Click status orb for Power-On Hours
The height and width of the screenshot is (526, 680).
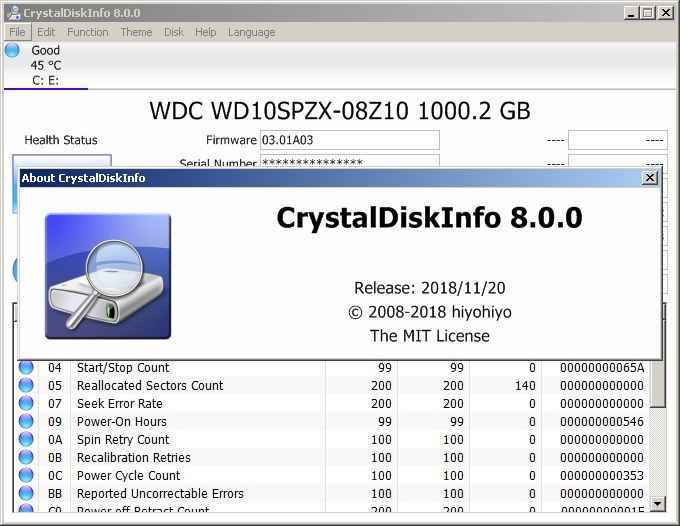[26, 421]
